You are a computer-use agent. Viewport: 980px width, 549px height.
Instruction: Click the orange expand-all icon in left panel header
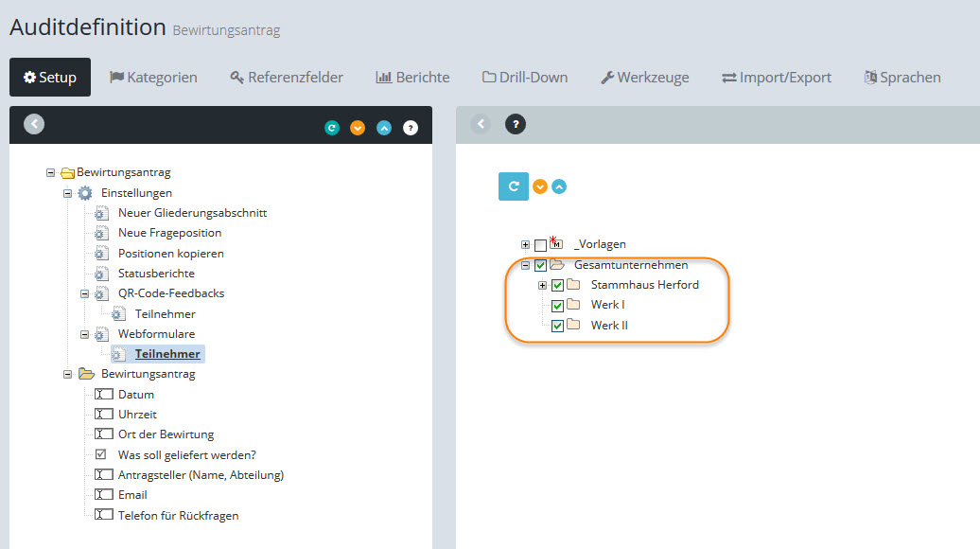coord(358,128)
